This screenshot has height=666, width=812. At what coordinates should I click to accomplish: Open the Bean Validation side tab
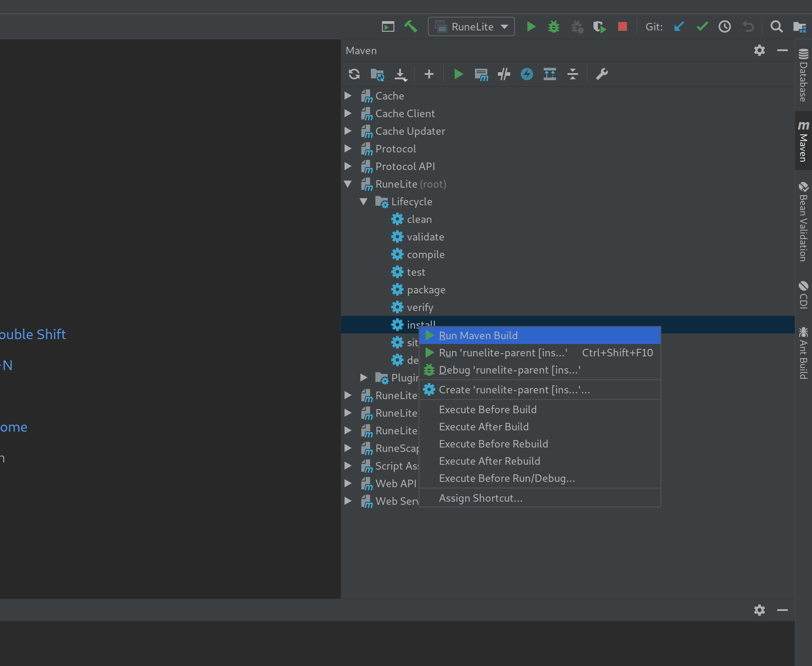[x=804, y=222]
